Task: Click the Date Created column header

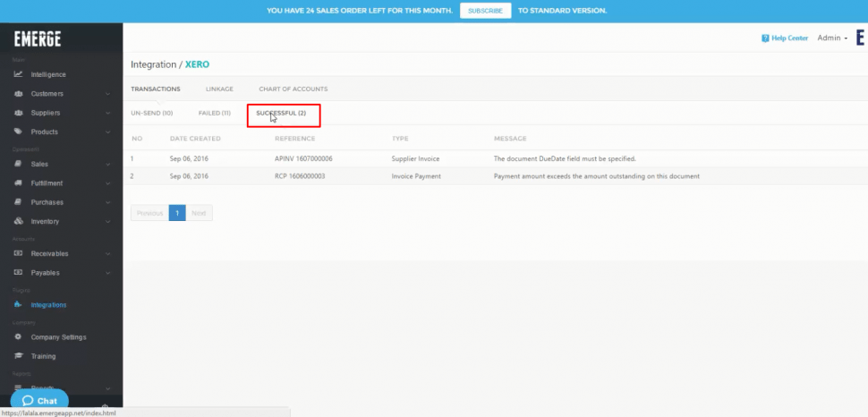Action: 195,139
